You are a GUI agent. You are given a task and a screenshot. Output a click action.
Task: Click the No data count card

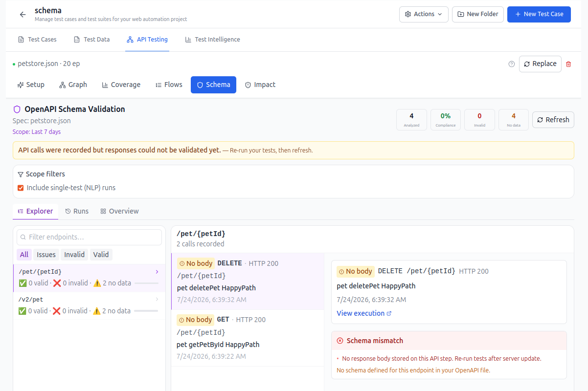(x=514, y=120)
